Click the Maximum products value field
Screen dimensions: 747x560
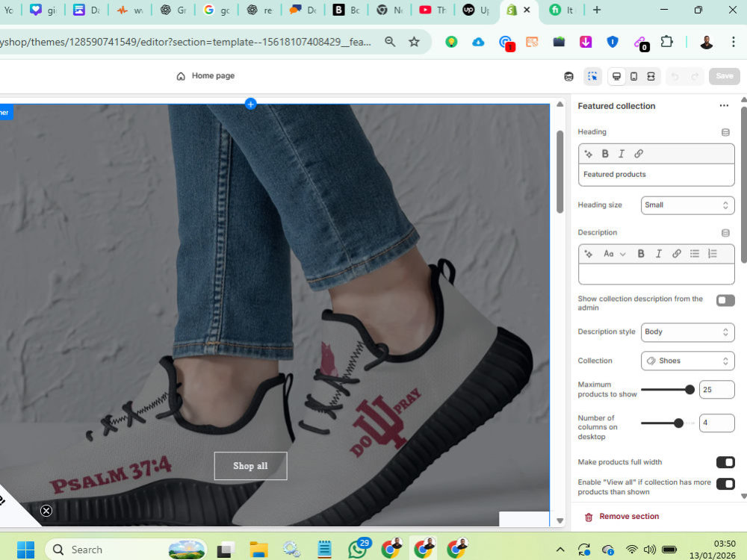[716, 390]
